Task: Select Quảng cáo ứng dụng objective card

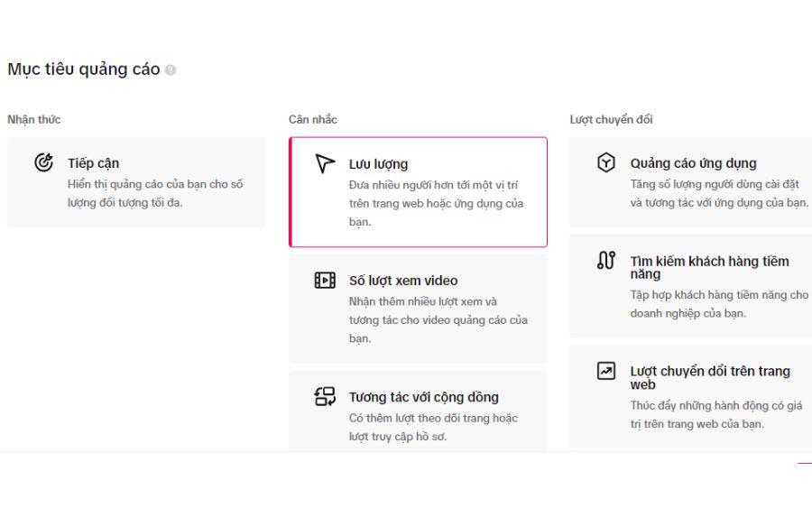Action: pyautogui.click(x=690, y=182)
